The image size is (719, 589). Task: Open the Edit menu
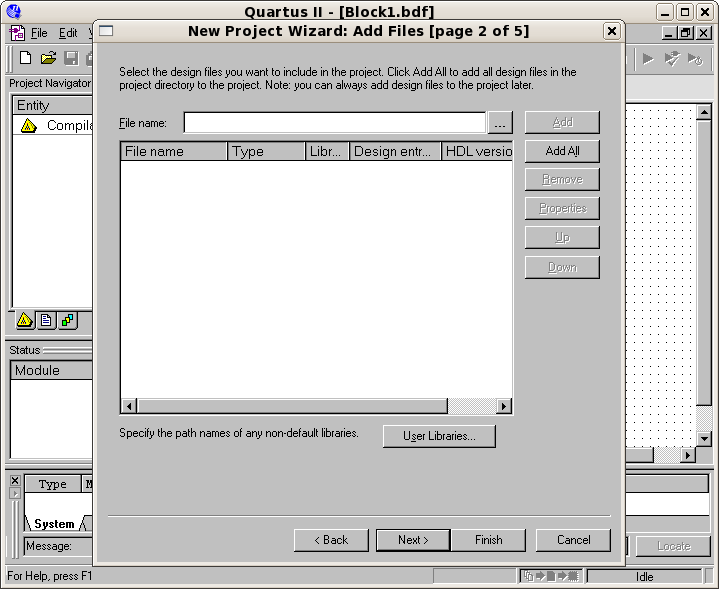[x=67, y=33]
